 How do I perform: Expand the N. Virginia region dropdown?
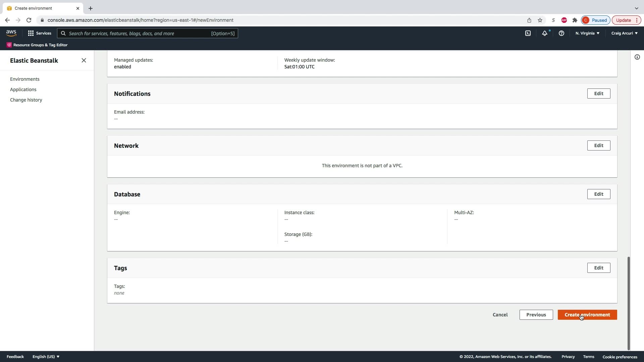click(x=587, y=33)
